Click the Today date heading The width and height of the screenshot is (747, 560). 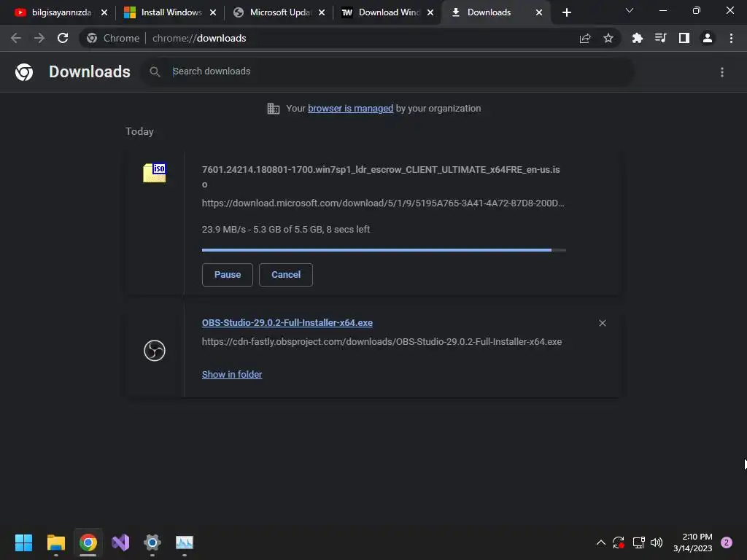[x=139, y=131]
